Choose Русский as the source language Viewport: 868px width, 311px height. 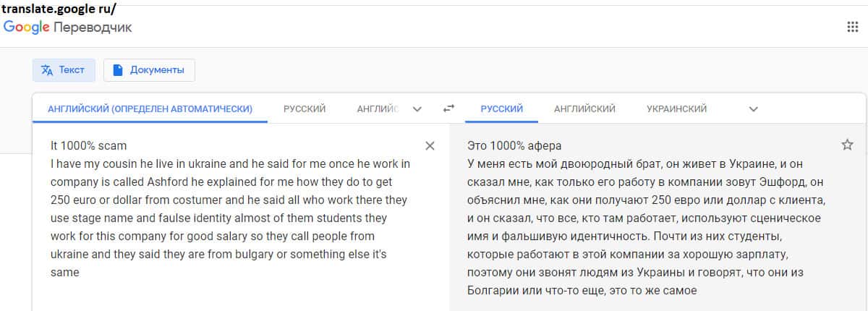tap(305, 109)
